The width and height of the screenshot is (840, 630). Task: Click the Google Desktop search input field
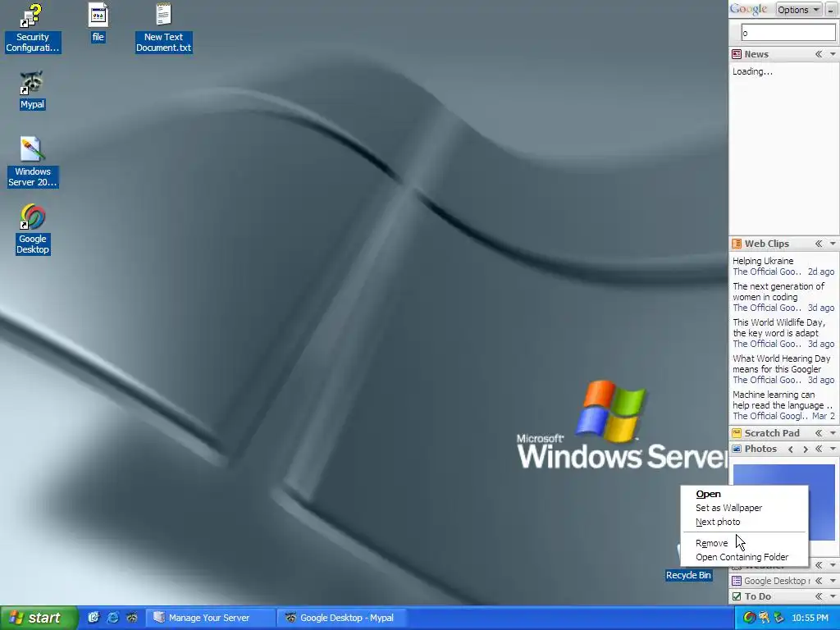pos(788,33)
